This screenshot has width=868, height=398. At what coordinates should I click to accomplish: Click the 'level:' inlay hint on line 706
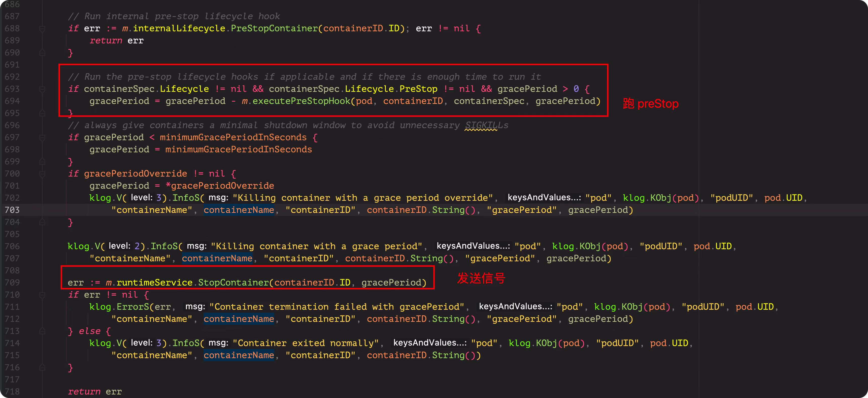119,246
